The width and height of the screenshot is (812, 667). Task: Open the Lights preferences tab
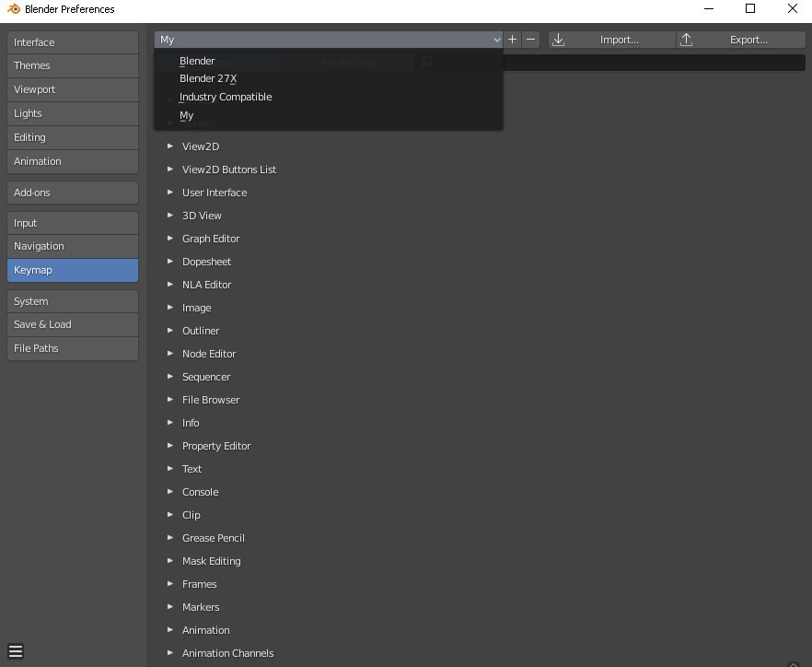(73, 113)
